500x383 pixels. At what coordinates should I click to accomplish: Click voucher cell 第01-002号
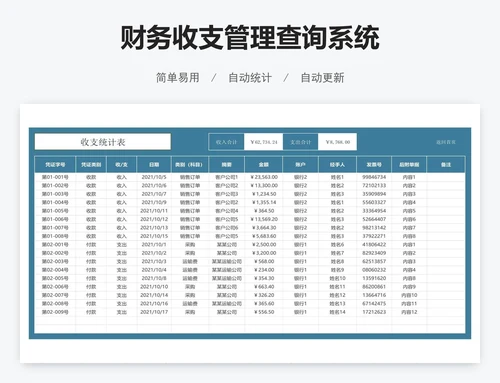[x=55, y=185]
